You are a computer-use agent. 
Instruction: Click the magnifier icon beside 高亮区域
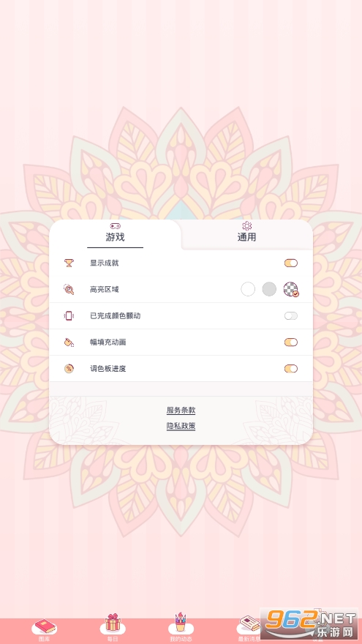(x=69, y=289)
